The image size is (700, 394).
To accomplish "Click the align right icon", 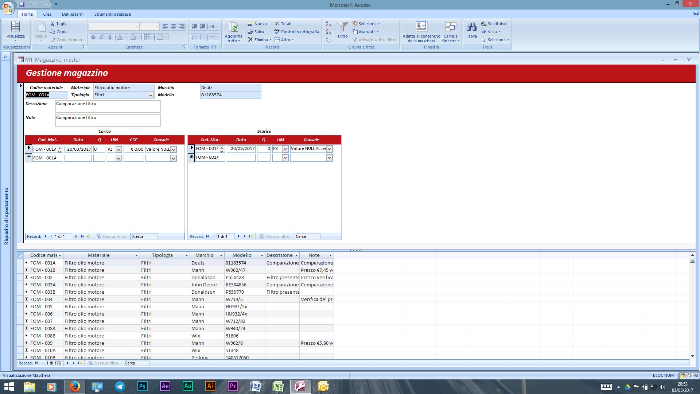I will (182, 26).
